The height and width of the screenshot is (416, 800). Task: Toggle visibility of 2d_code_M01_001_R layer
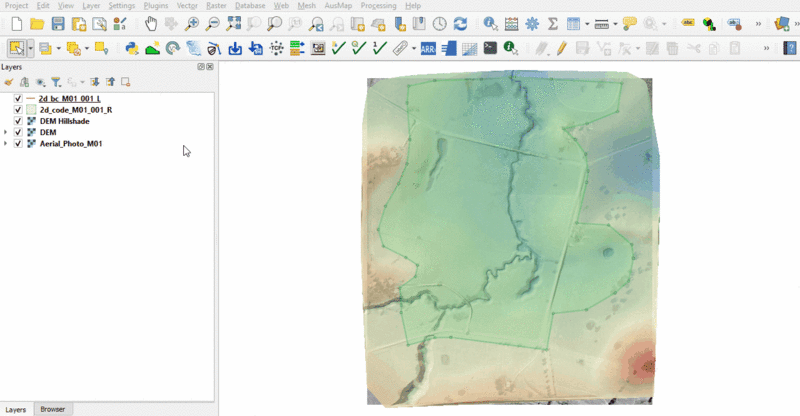point(18,110)
